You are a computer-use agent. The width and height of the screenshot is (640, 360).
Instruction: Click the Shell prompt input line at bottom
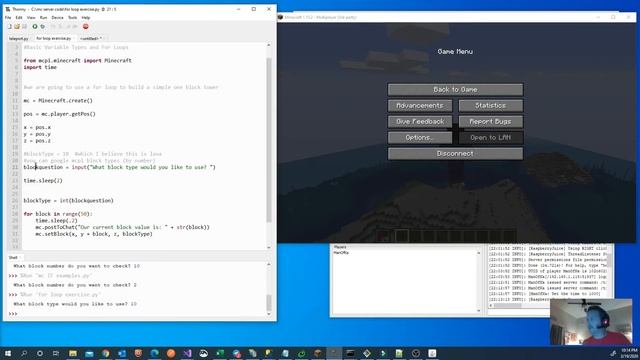click(139, 313)
